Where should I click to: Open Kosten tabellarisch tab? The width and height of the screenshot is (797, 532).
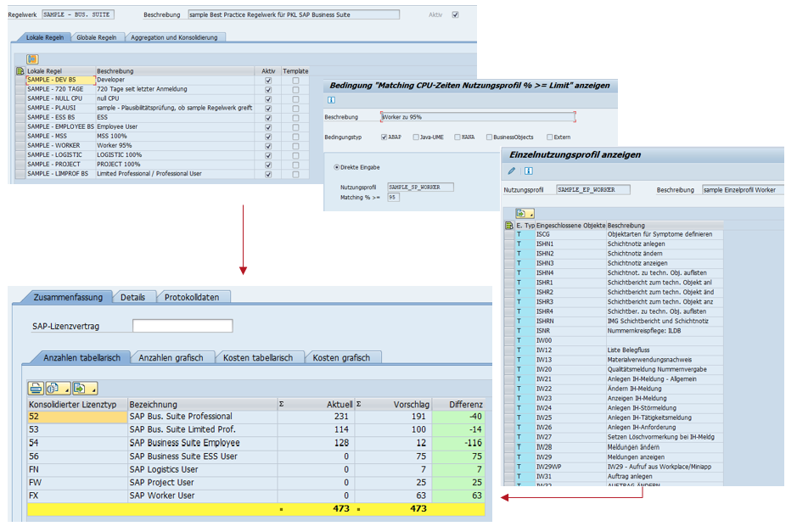click(x=258, y=358)
